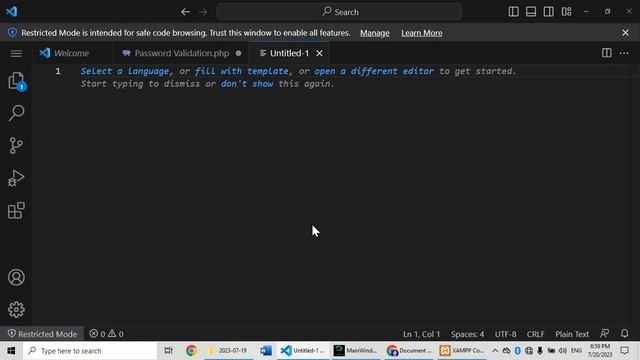
Task: Open the Manage gear menu
Action: click(x=16, y=310)
